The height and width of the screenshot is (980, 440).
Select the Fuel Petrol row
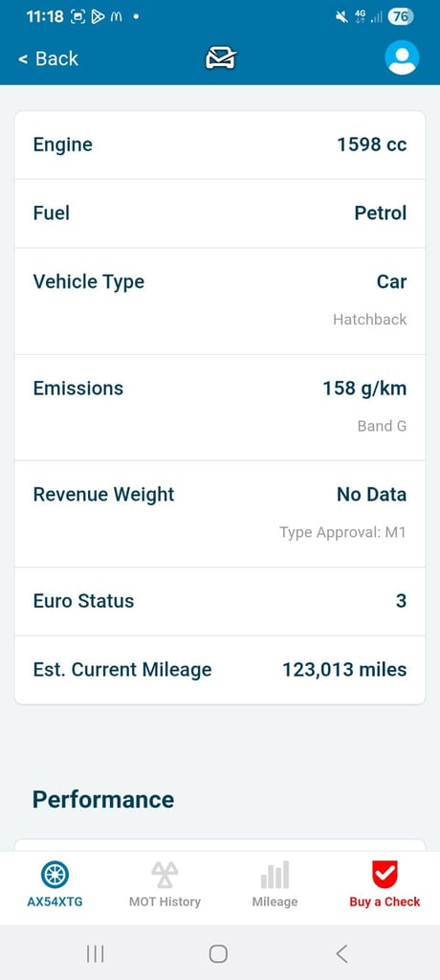pos(220,213)
